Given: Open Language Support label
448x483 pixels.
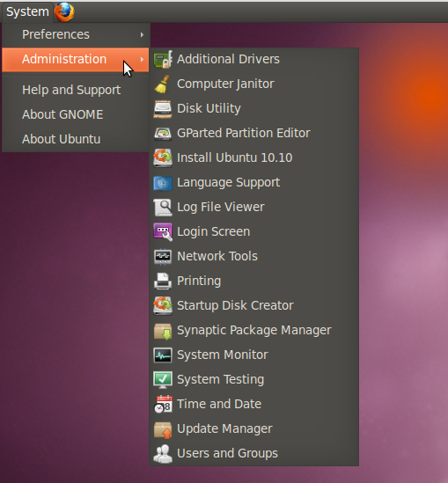Looking at the screenshot, I should click(228, 182).
